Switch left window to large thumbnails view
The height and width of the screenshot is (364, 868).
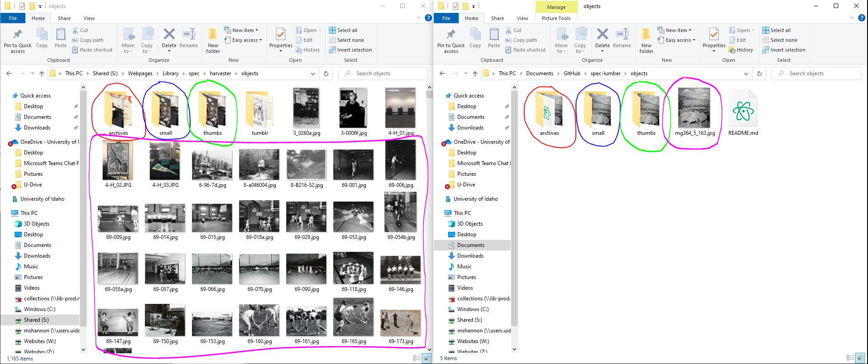[427, 358]
